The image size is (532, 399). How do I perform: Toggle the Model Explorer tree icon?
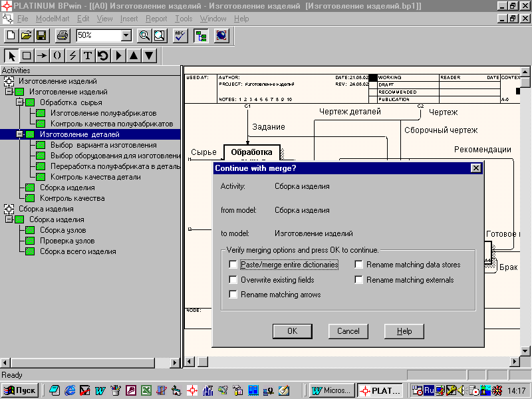point(201,36)
